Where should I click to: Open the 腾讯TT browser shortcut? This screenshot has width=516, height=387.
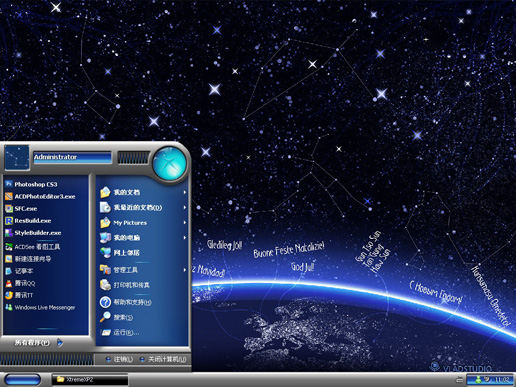click(45, 295)
